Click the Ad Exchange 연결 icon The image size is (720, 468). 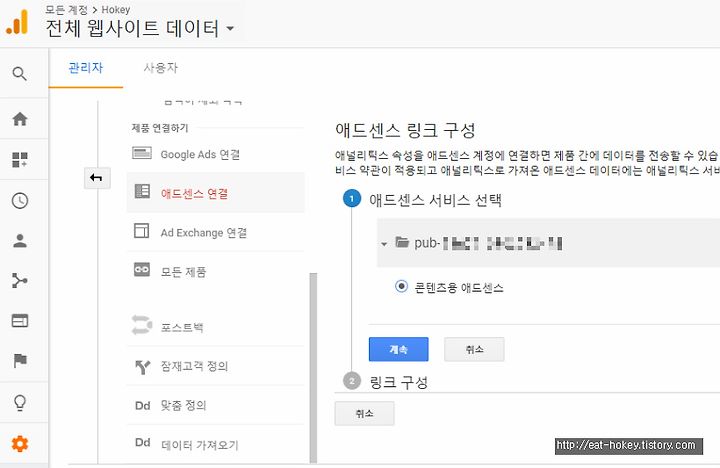point(141,231)
